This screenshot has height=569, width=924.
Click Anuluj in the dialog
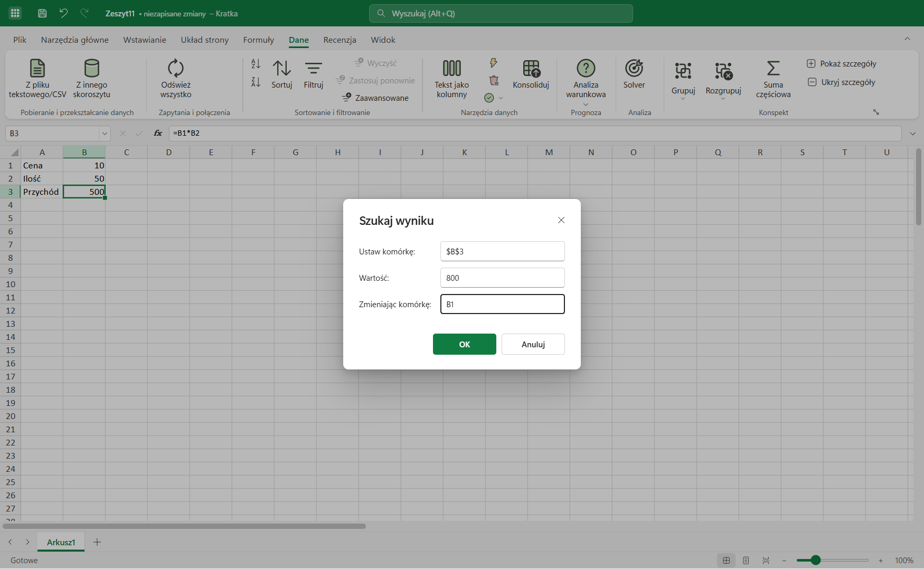pos(533,344)
